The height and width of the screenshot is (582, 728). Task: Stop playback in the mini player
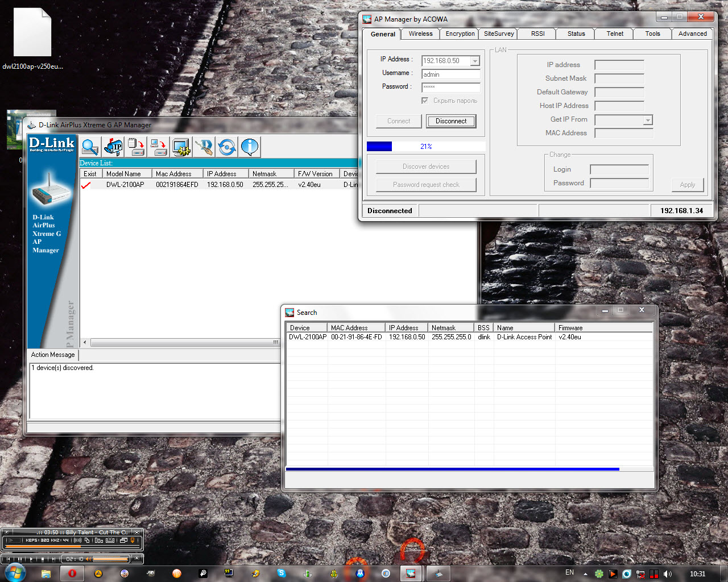tap(42, 559)
